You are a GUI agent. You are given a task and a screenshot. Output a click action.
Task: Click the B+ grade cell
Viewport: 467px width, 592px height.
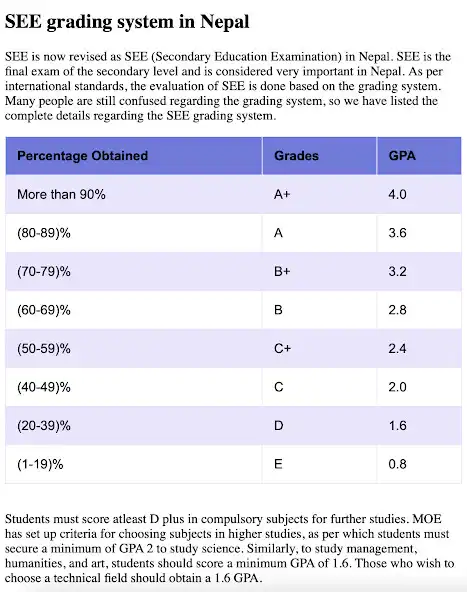(x=319, y=271)
